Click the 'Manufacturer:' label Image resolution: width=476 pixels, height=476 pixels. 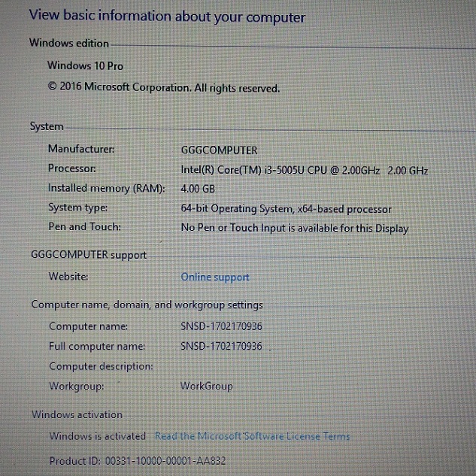81,149
